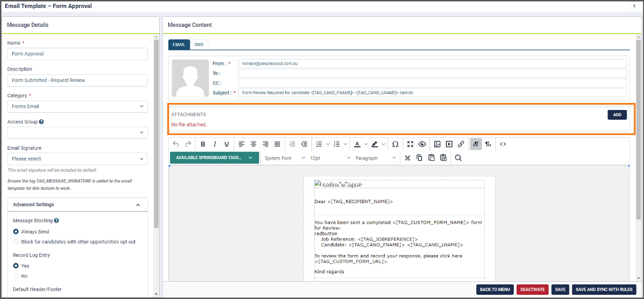Open highlight color picker arrow
Viewport: 644px width, 299px height.
coord(384,144)
